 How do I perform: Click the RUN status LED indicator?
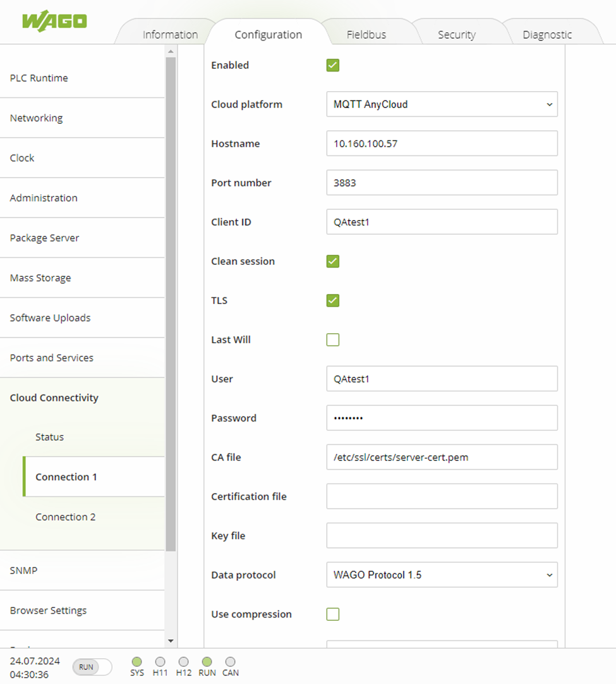tap(207, 662)
